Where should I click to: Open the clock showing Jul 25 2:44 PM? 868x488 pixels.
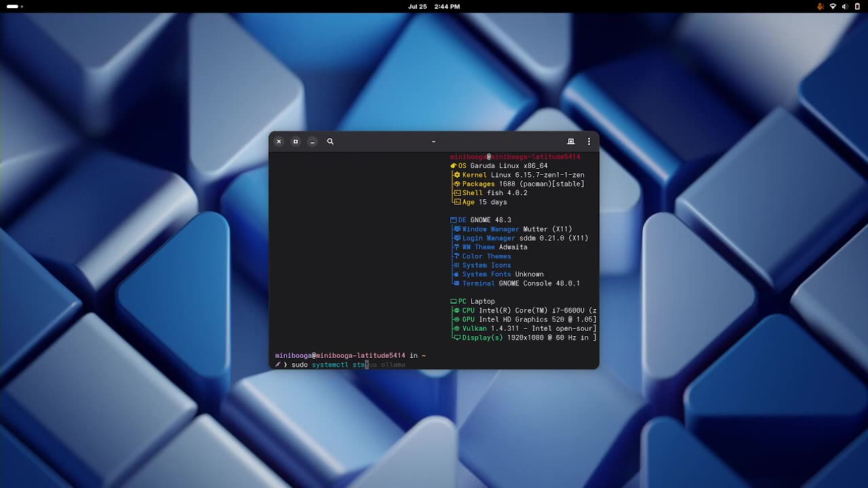[x=434, y=7]
